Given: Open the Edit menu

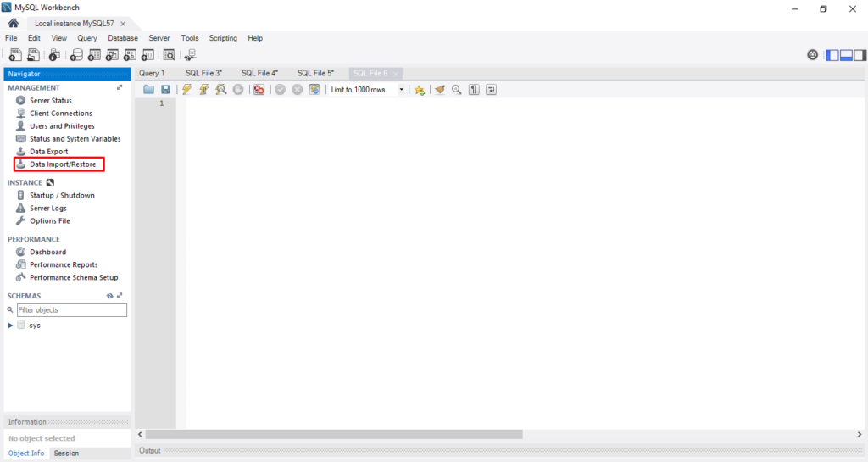Looking at the screenshot, I should point(34,38).
